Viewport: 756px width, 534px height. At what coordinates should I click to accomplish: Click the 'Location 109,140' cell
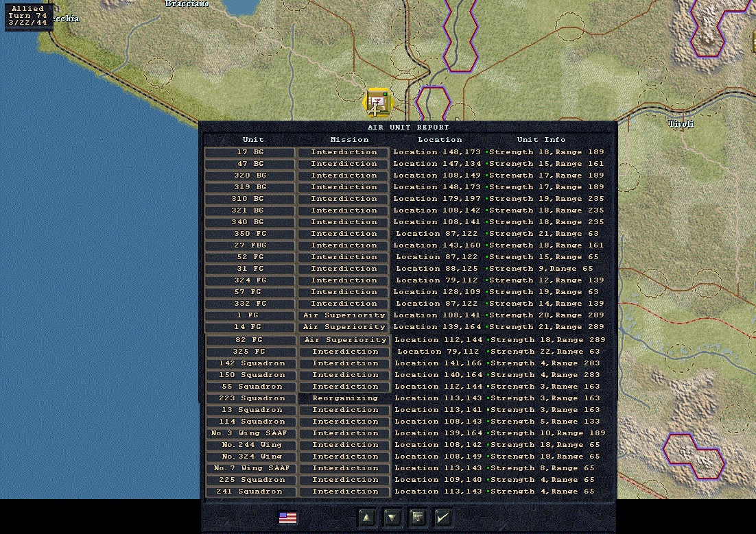[x=438, y=480]
